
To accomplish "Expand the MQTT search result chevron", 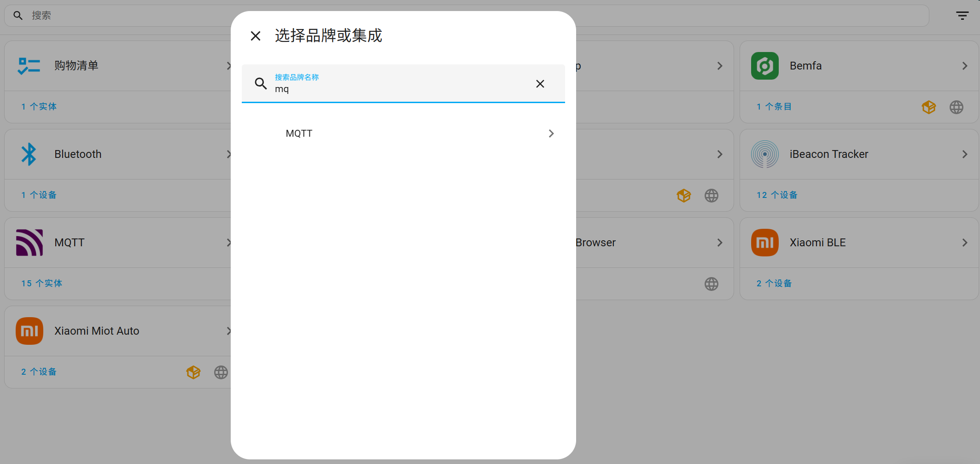I will click(x=551, y=133).
